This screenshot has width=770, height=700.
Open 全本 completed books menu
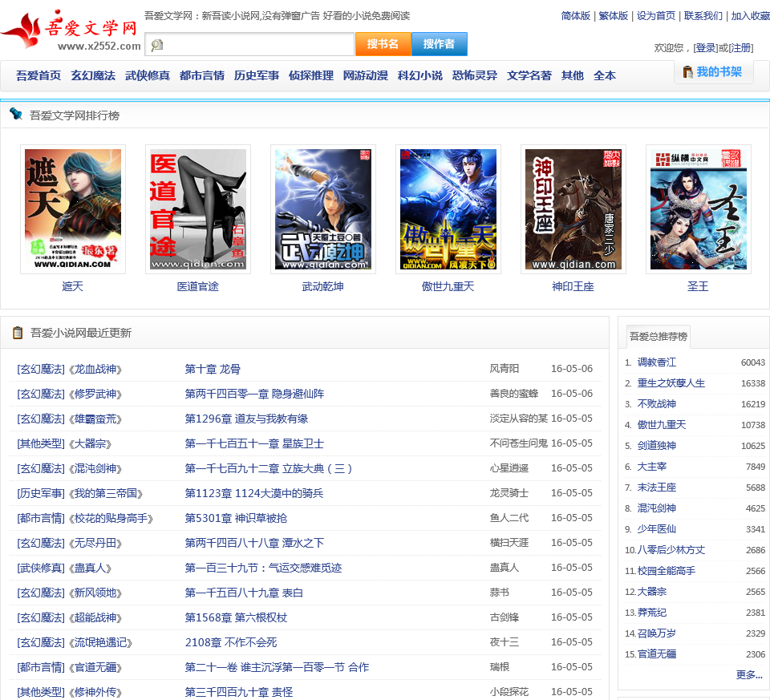[x=605, y=75]
